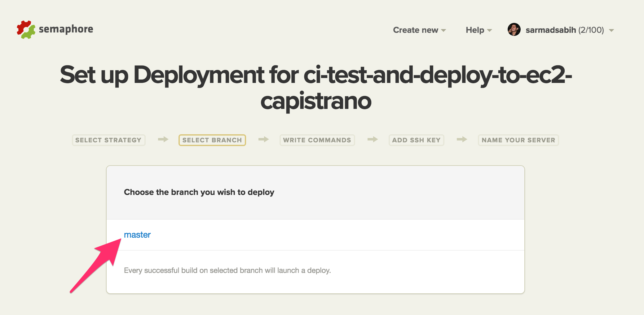Go to the Name Your Server step
This screenshot has width=644, height=315.
(518, 140)
